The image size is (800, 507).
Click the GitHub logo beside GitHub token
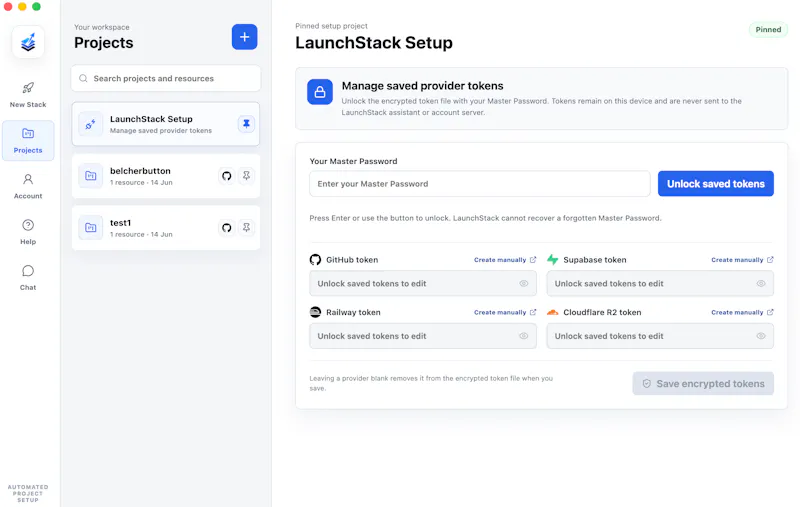click(315, 260)
